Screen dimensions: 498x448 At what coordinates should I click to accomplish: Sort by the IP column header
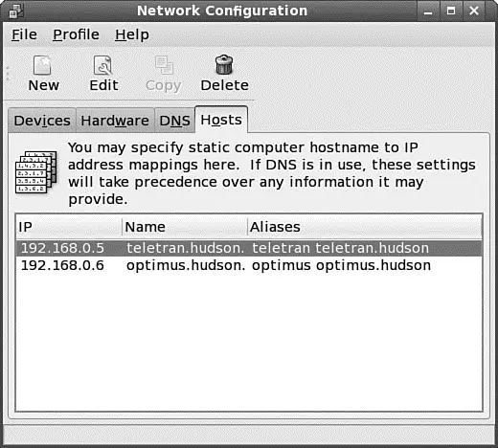pyautogui.click(x=69, y=227)
